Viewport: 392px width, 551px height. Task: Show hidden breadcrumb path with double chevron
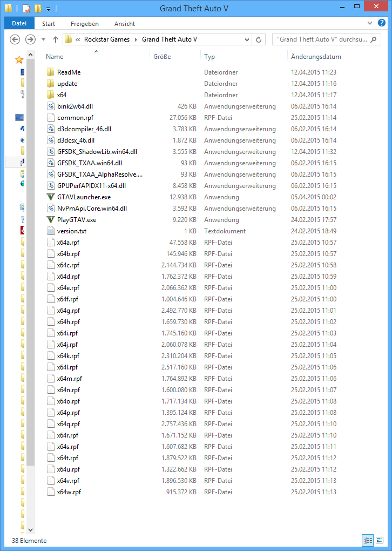tap(78, 39)
